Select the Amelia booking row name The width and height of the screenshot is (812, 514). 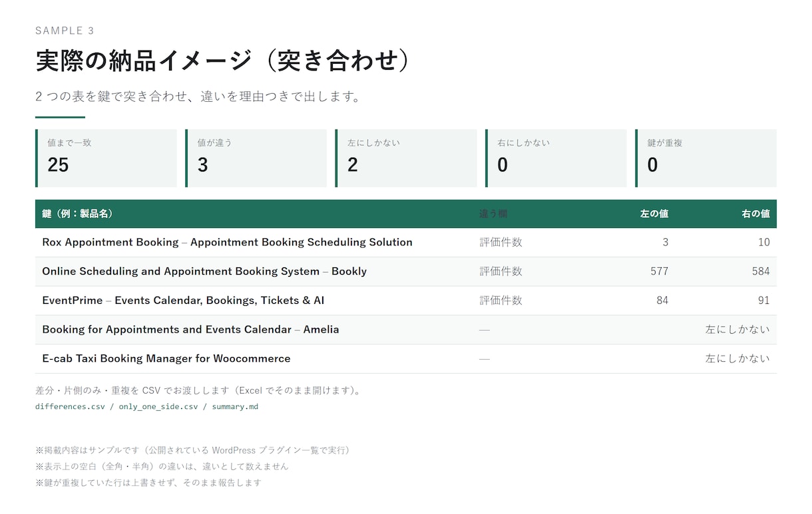pos(190,329)
